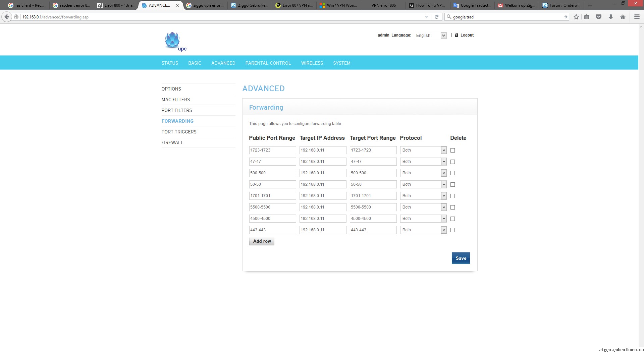Switch to the Google Traduct... tab

472,5
